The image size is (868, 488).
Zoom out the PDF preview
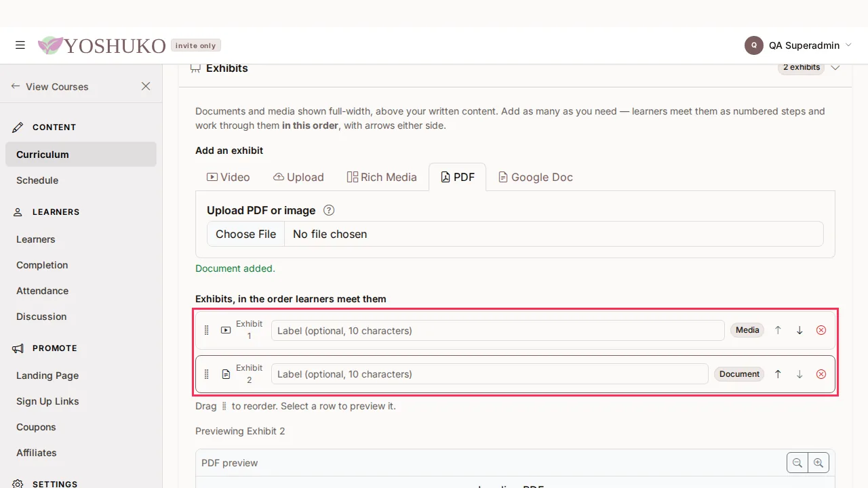(797, 463)
